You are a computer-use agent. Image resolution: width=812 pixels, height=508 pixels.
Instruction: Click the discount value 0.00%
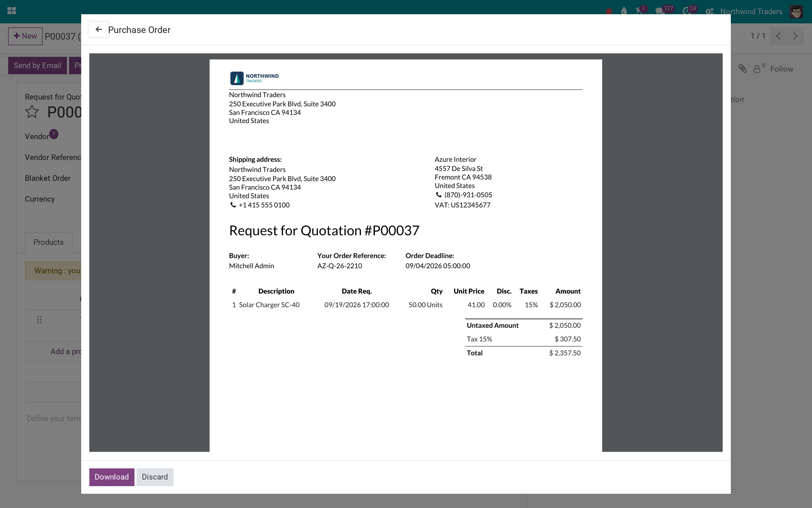point(502,305)
